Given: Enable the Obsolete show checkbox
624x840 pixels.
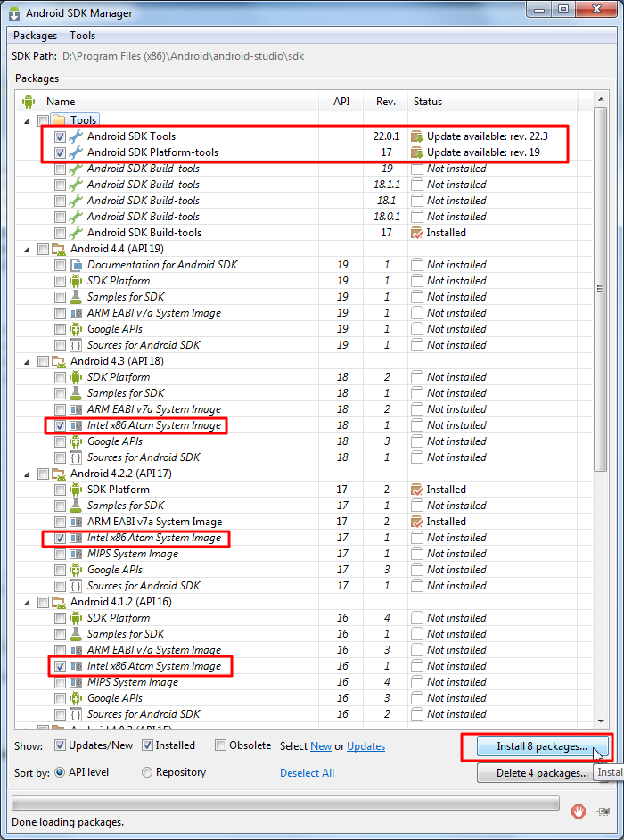Looking at the screenshot, I should click(220, 745).
